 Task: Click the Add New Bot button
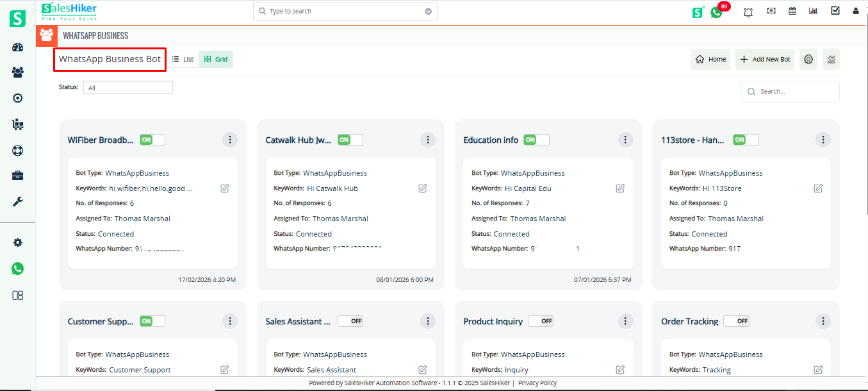click(x=764, y=59)
